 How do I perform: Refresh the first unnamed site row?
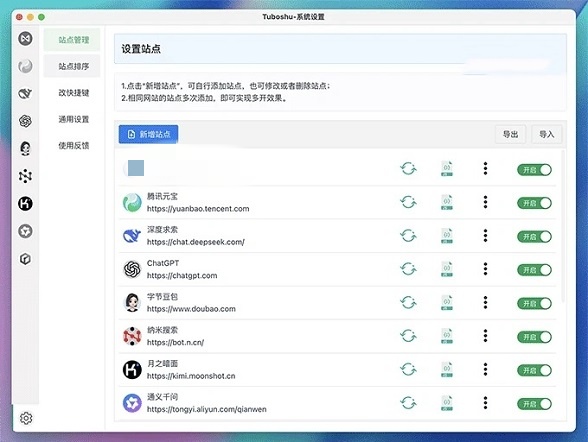point(408,169)
